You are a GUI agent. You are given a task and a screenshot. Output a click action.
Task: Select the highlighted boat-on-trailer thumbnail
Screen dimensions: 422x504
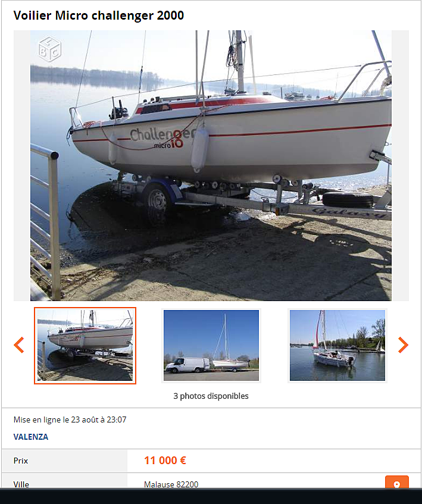[x=85, y=346]
